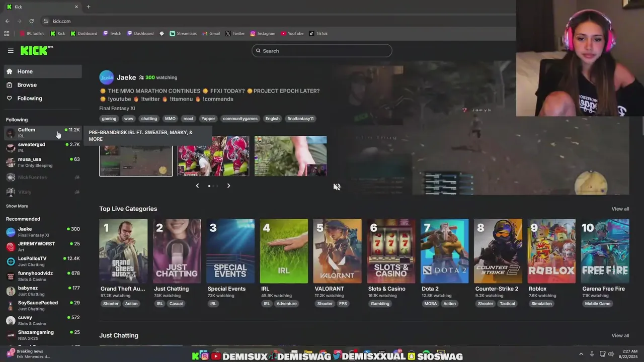
Task: Select the middle carousel stream thumbnail
Action: click(213, 156)
